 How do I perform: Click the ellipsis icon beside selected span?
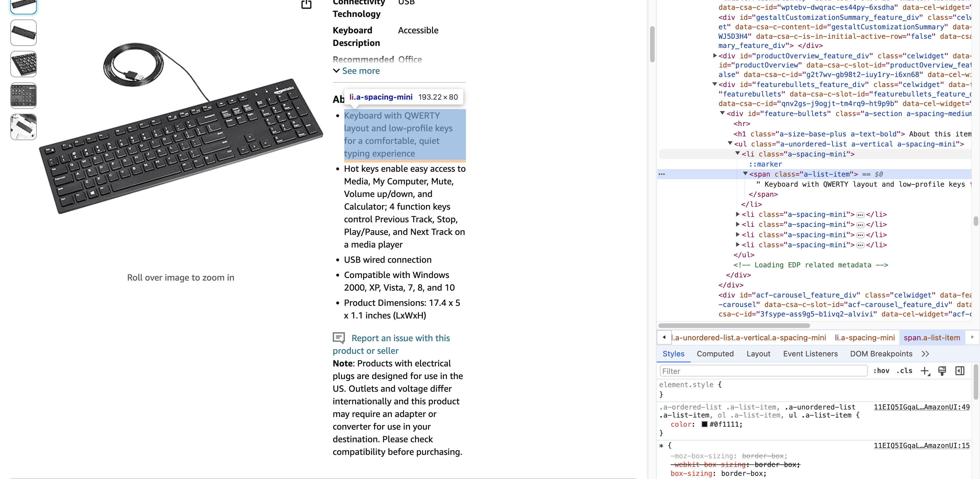(x=662, y=174)
